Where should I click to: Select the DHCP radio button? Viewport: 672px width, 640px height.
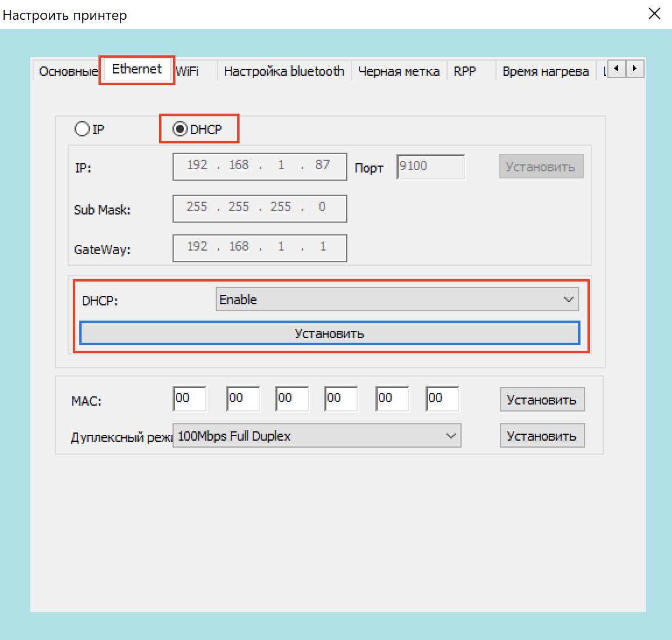(180, 129)
